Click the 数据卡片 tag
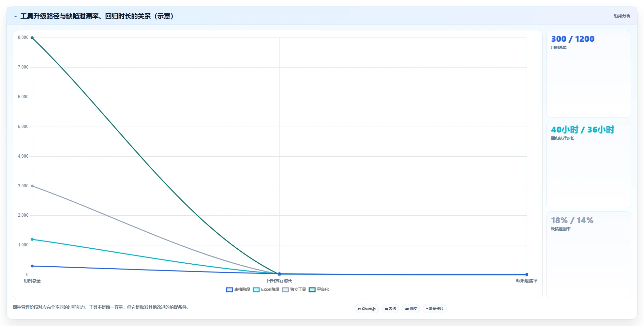 pos(435,309)
